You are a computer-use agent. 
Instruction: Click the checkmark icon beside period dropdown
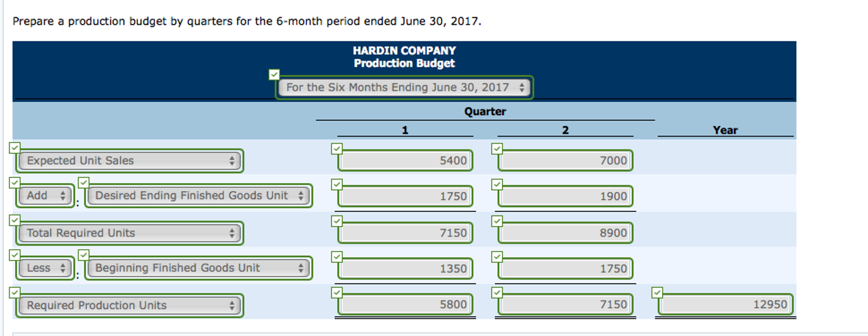click(274, 75)
